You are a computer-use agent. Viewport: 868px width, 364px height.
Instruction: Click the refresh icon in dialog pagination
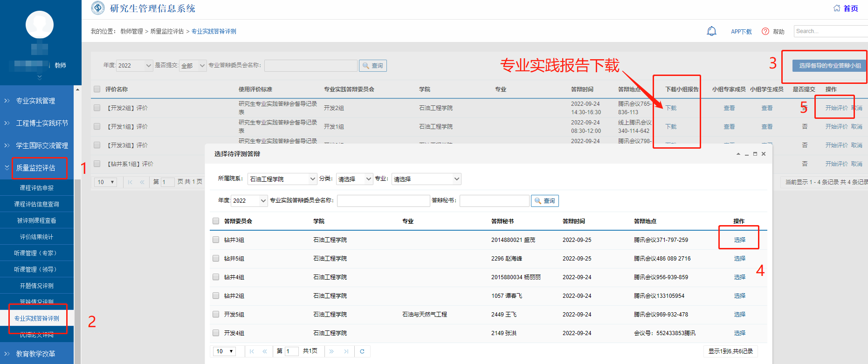[362, 351]
